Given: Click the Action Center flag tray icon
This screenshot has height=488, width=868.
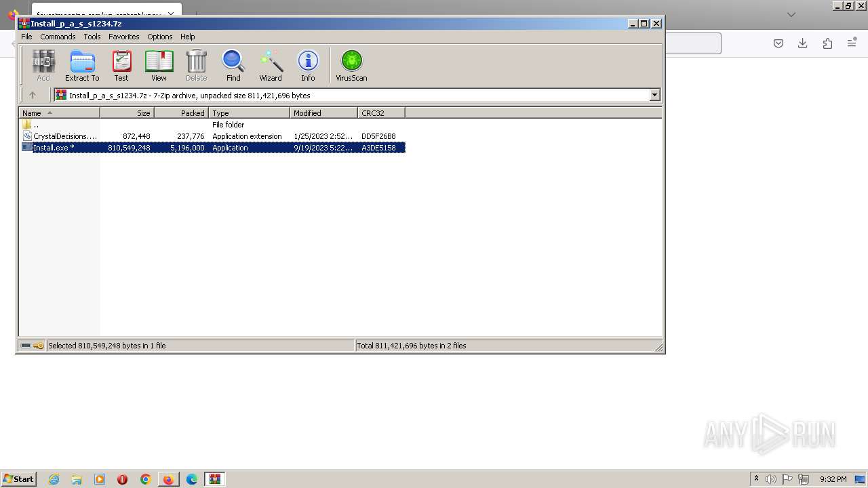Looking at the screenshot, I should [x=787, y=479].
